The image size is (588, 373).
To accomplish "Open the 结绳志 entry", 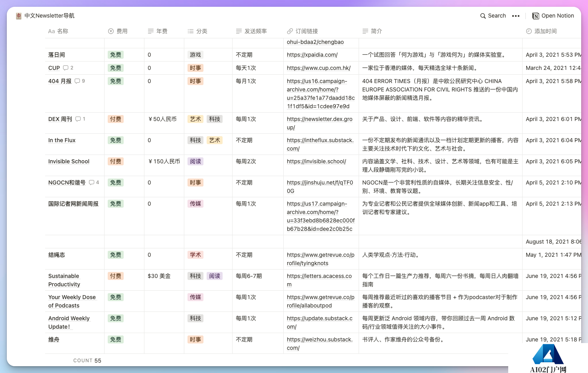I will 57,255.
